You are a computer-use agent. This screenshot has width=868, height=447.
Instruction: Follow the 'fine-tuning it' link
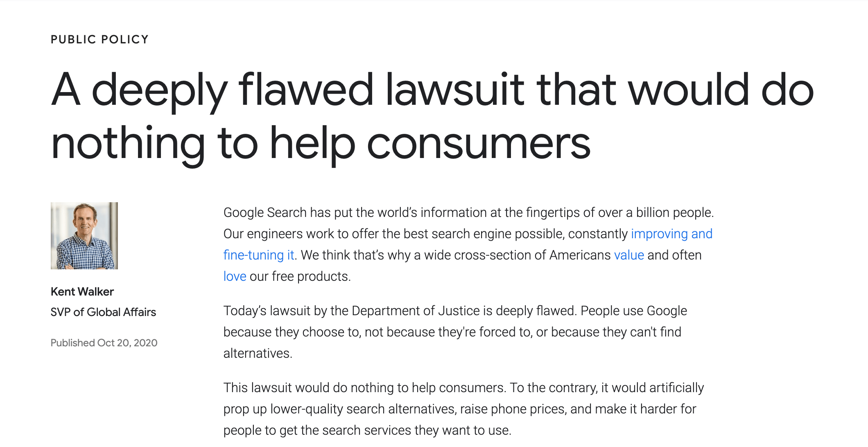tap(259, 255)
